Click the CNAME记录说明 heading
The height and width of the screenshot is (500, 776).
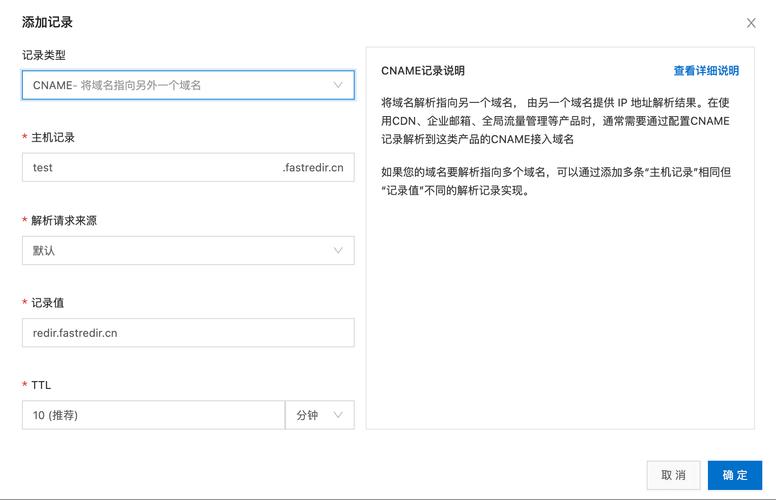click(422, 71)
